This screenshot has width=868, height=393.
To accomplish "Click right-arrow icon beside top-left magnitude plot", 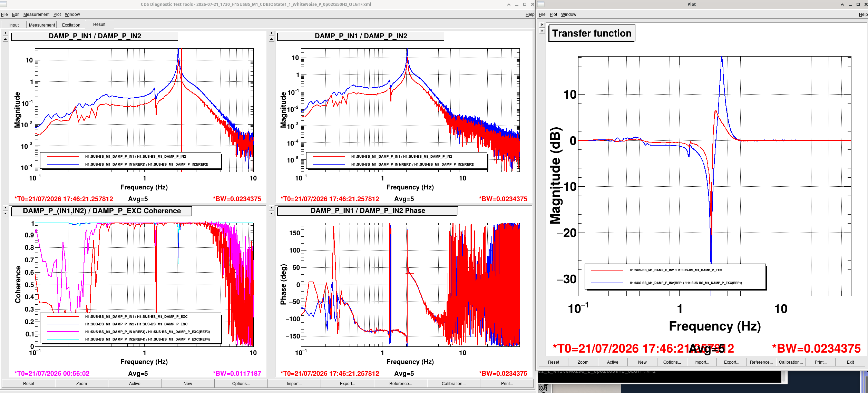I will (x=5, y=33).
